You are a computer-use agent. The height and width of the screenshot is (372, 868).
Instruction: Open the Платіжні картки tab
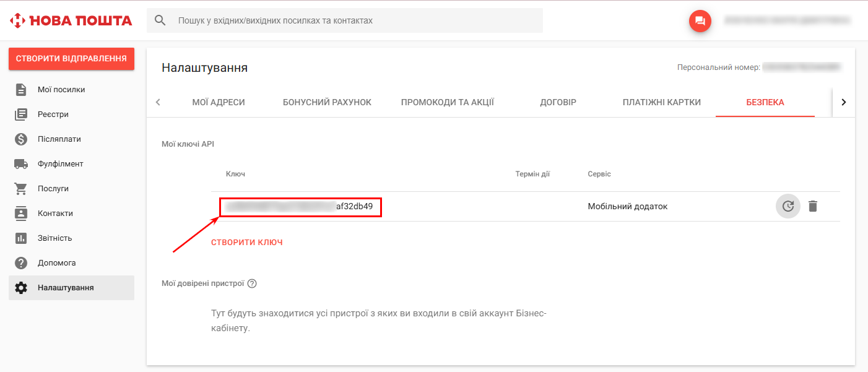661,102
